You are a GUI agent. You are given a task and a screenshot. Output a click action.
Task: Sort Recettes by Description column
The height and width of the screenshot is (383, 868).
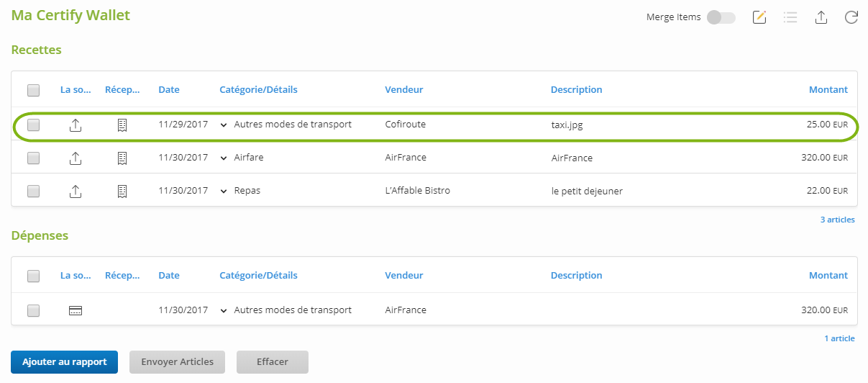pyautogui.click(x=576, y=90)
